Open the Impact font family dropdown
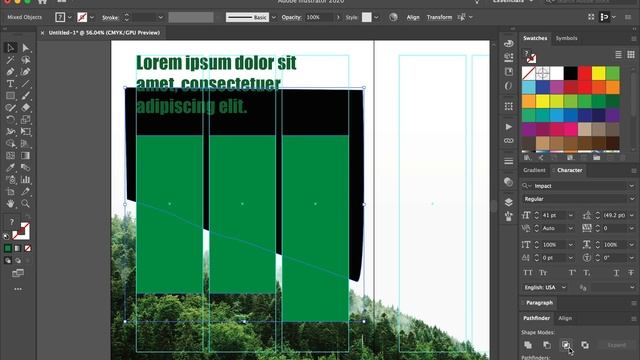The image size is (640, 360). click(631, 186)
